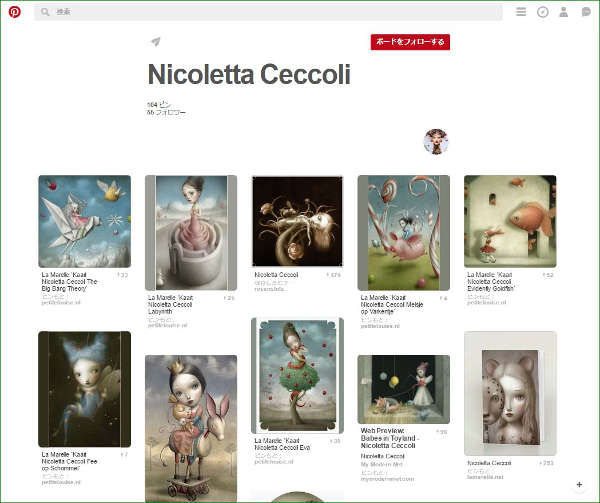Image resolution: width=600 pixels, height=503 pixels.
Task: Click the source link under Big Bang Theory pin
Action: [x=61, y=303]
